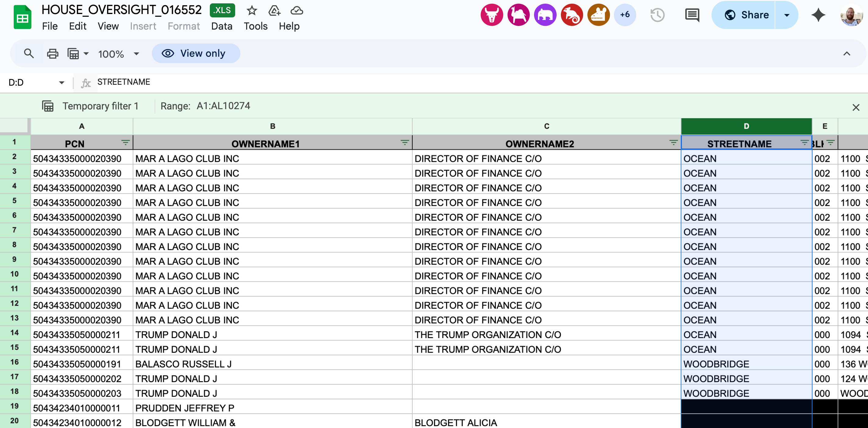Click the Share button
The height and width of the screenshot is (428, 868).
click(x=743, y=15)
